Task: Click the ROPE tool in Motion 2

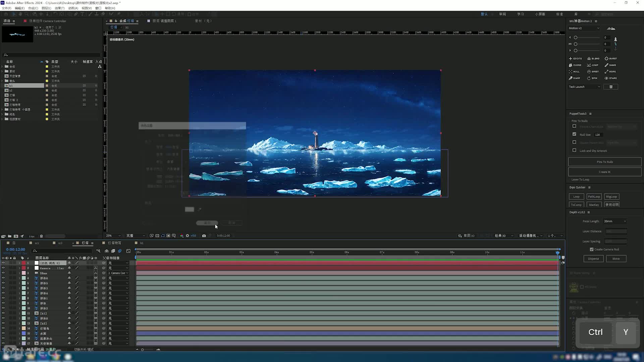Action: [x=610, y=72]
